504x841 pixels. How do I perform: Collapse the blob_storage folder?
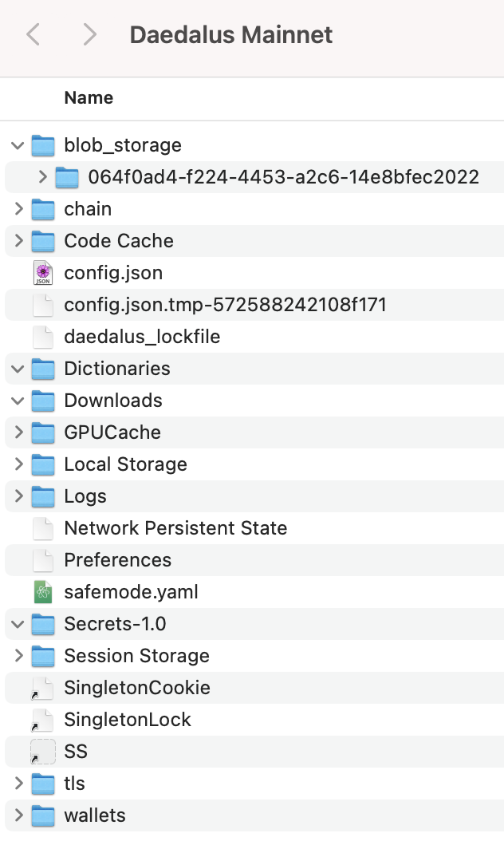tap(18, 145)
